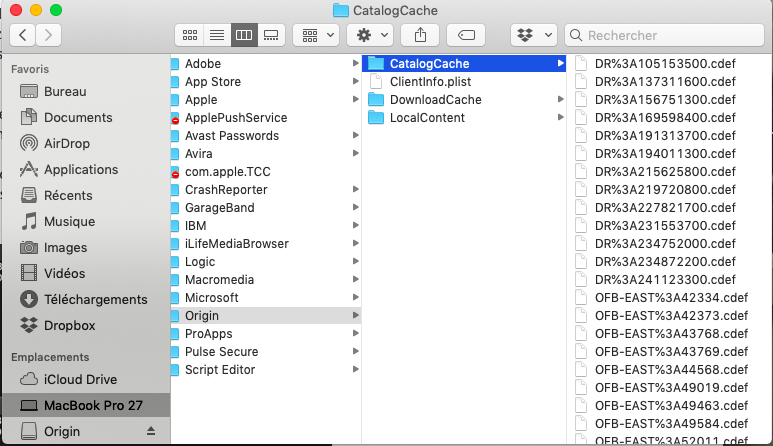
Task: Click the Edit Tags toolbar icon
Action: [465, 35]
